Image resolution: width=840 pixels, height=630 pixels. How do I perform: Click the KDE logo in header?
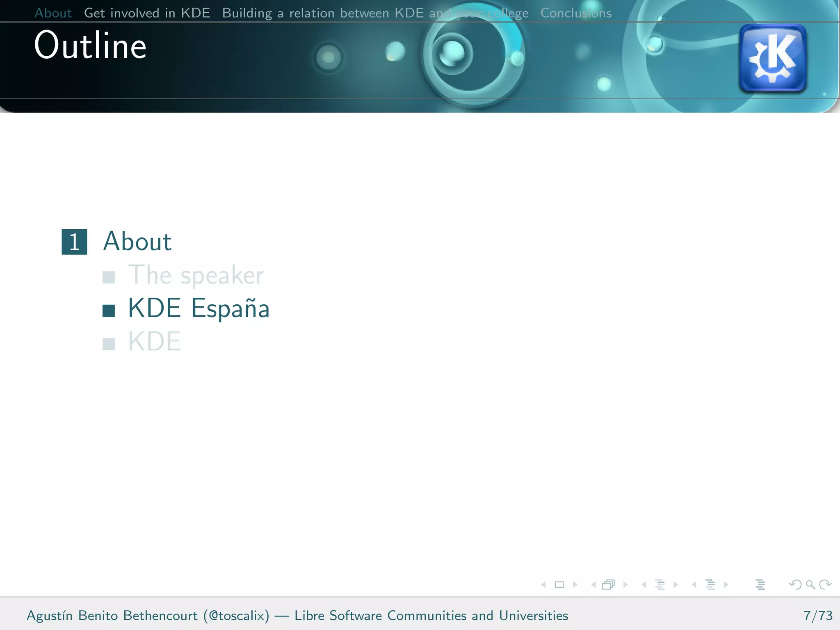pyautogui.click(x=773, y=58)
